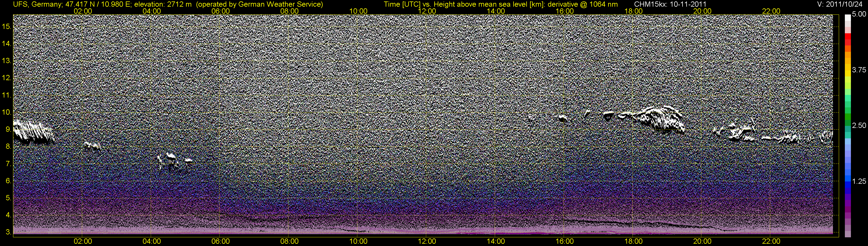Click the 04:00 label on the bottom time axis
868x246 pixels.
152,241
